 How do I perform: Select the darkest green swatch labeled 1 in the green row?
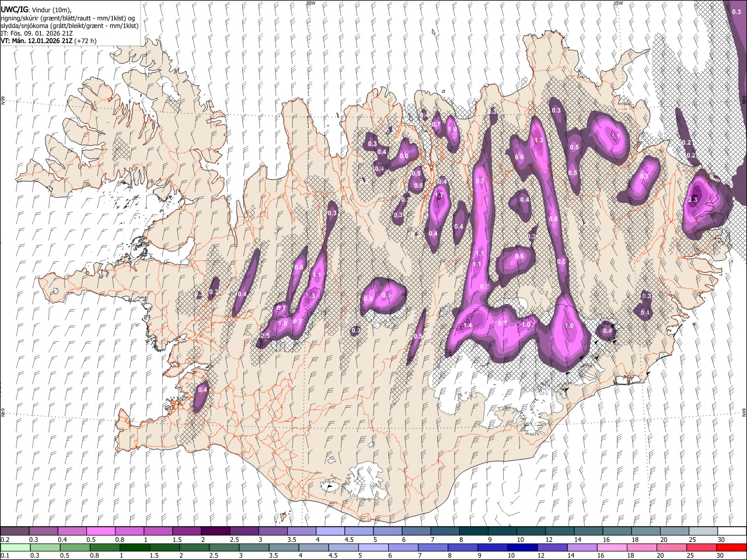134,547
